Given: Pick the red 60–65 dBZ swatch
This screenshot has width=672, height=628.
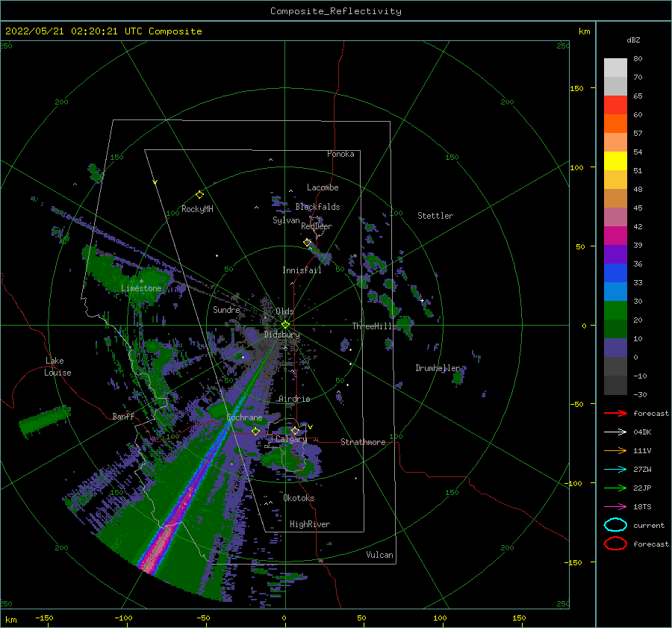Looking at the screenshot, I should click(615, 105).
